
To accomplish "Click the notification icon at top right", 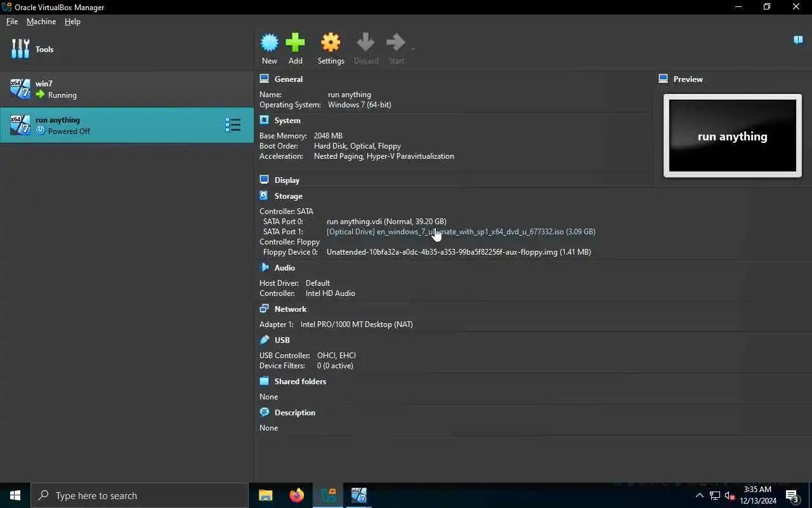I will (x=798, y=41).
